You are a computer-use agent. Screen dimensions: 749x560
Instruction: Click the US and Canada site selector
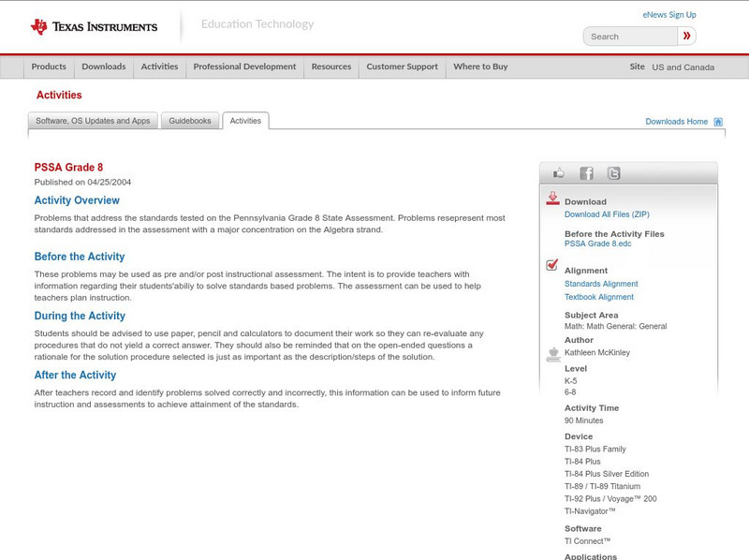coord(683,67)
